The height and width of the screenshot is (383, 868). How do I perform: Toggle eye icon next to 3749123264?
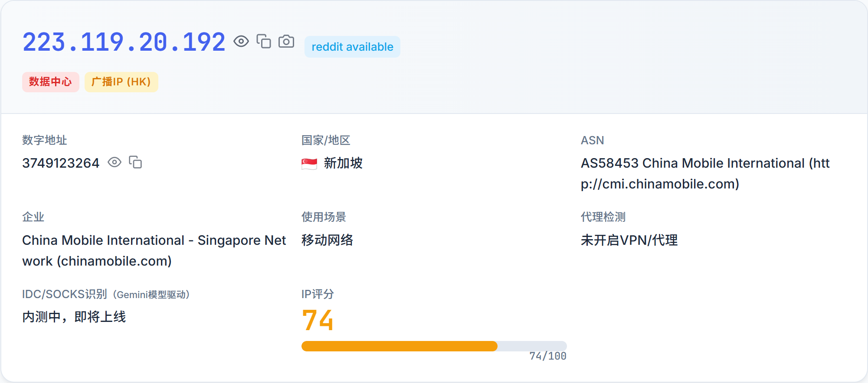[x=115, y=162]
